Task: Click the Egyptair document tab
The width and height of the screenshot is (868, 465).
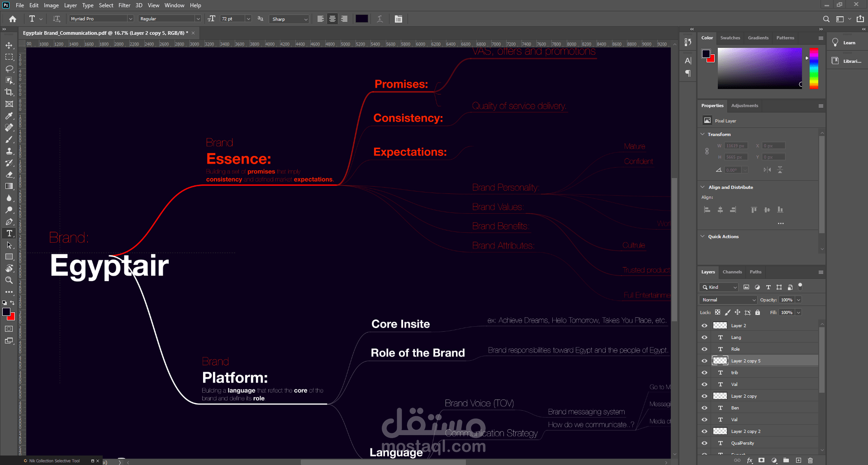Action: (x=105, y=33)
